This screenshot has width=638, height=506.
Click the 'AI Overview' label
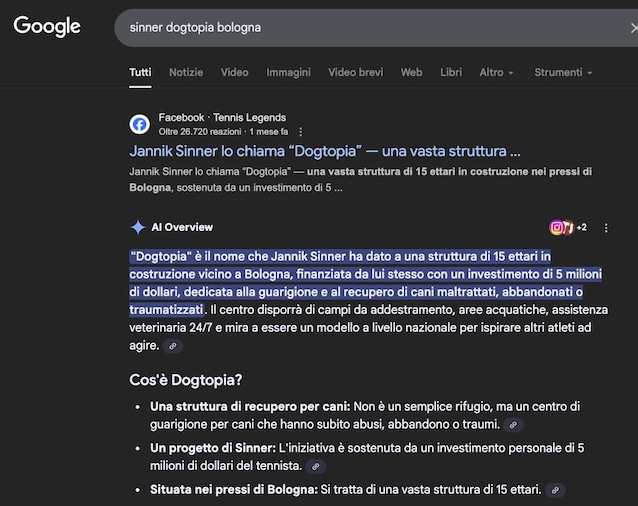pyautogui.click(x=182, y=227)
